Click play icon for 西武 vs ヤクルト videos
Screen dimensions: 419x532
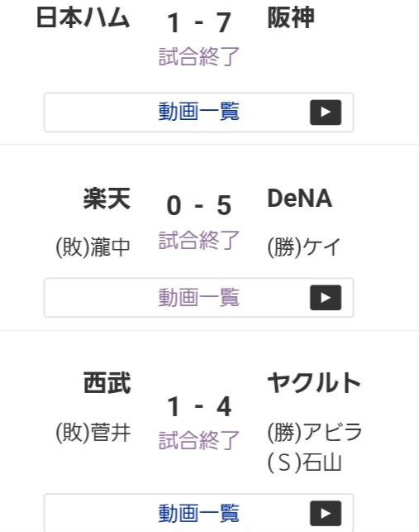[326, 513]
